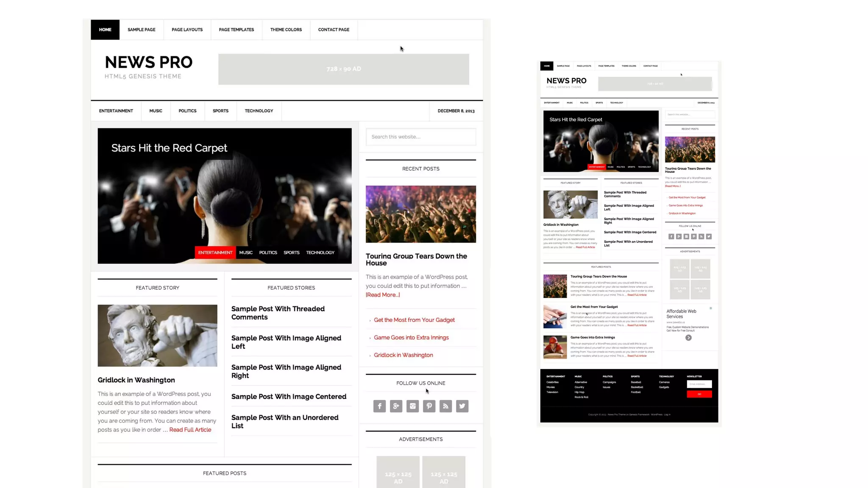Select the Entertainment slider tab
Viewport: 868px width, 488px height.
[x=215, y=252]
